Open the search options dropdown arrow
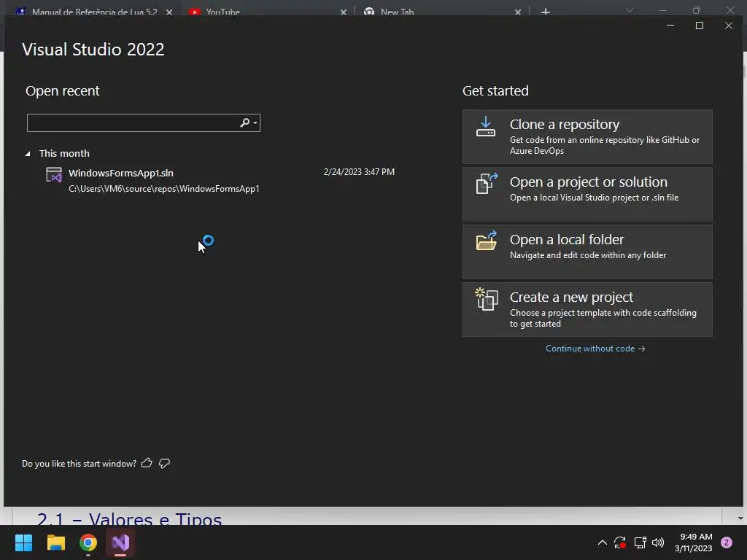Screen dimensions: 747x560 (255, 122)
